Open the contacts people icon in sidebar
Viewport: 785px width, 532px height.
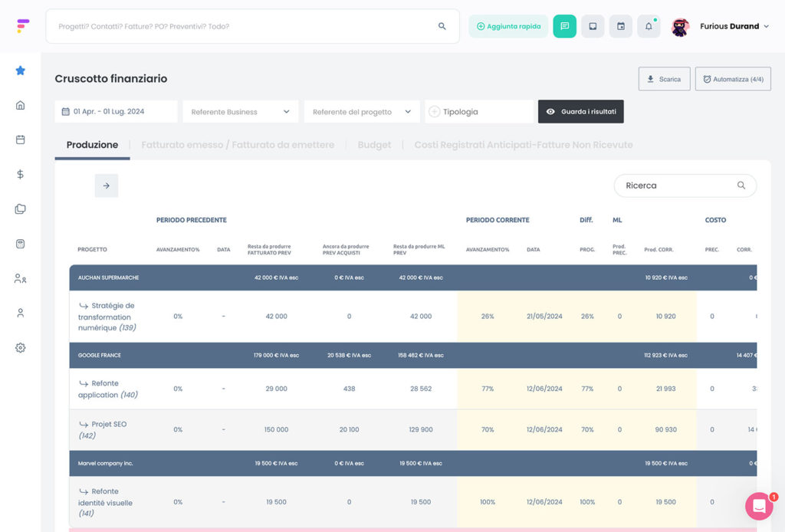coord(20,279)
